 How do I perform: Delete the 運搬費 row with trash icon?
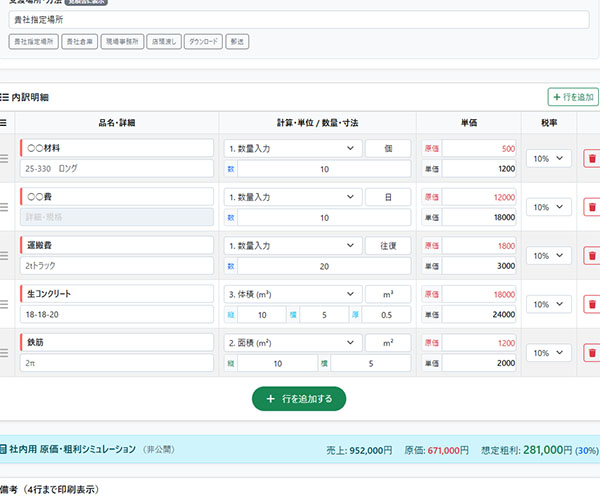592,256
